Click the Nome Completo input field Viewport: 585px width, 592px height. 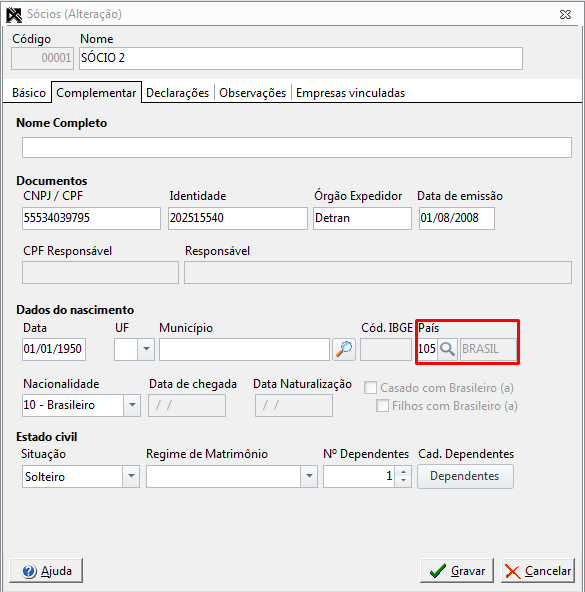[296, 147]
